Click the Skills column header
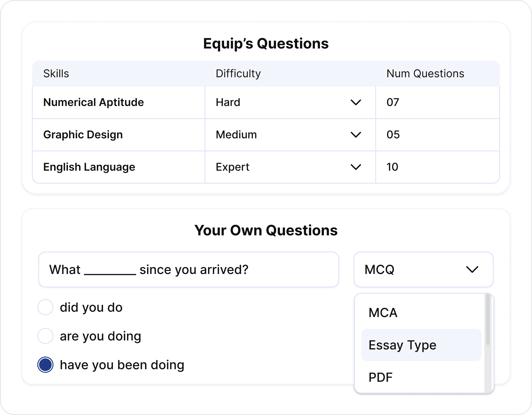 (x=56, y=73)
